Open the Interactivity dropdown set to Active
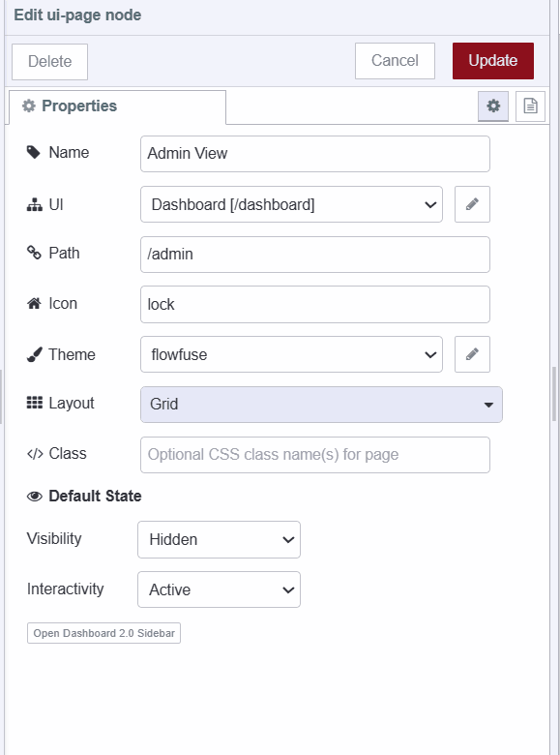The width and height of the screenshot is (560, 755). (219, 589)
